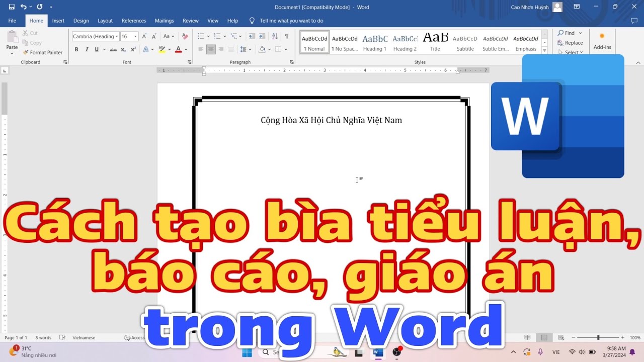Apply Bold formatting
The image size is (644, 362).
tap(76, 49)
